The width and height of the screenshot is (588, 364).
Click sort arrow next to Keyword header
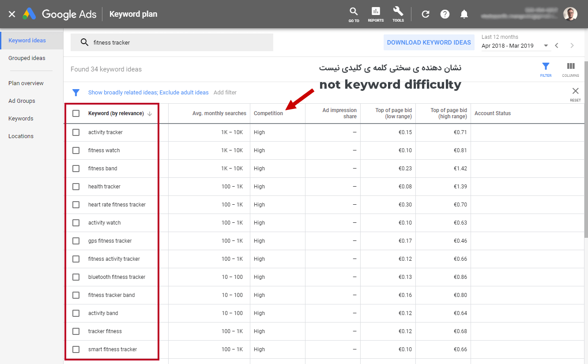150,113
